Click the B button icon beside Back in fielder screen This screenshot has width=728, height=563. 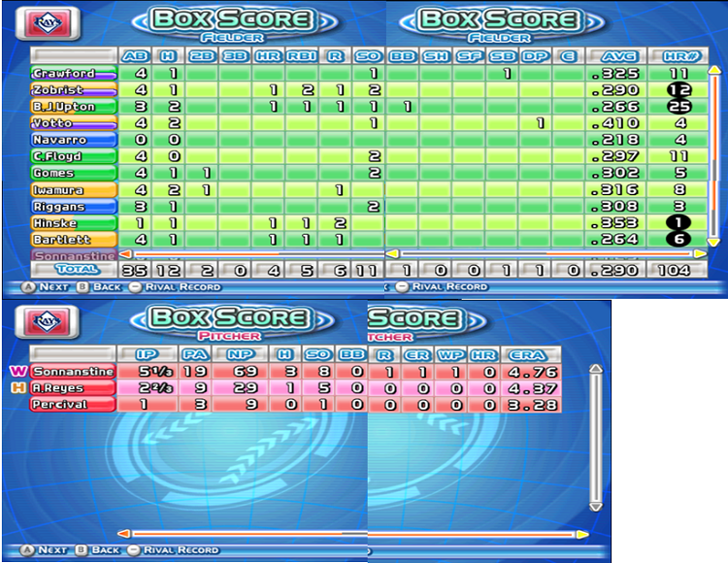click(x=83, y=287)
